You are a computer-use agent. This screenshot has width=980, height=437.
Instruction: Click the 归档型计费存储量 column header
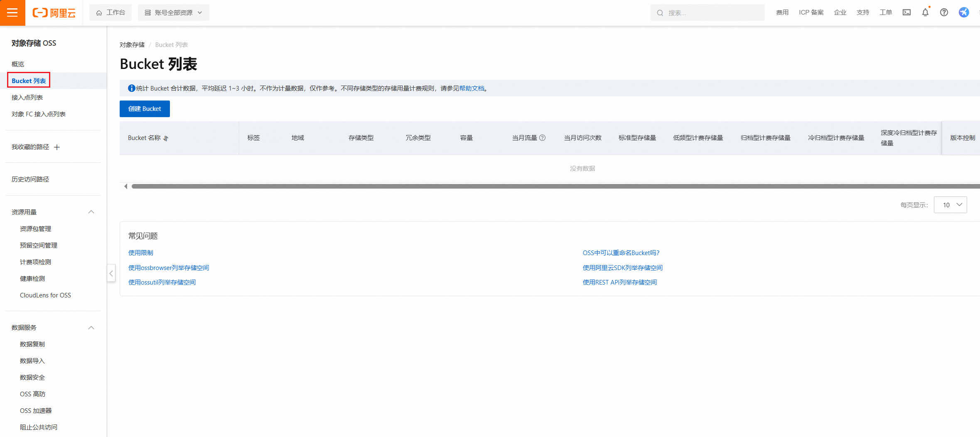(765, 138)
